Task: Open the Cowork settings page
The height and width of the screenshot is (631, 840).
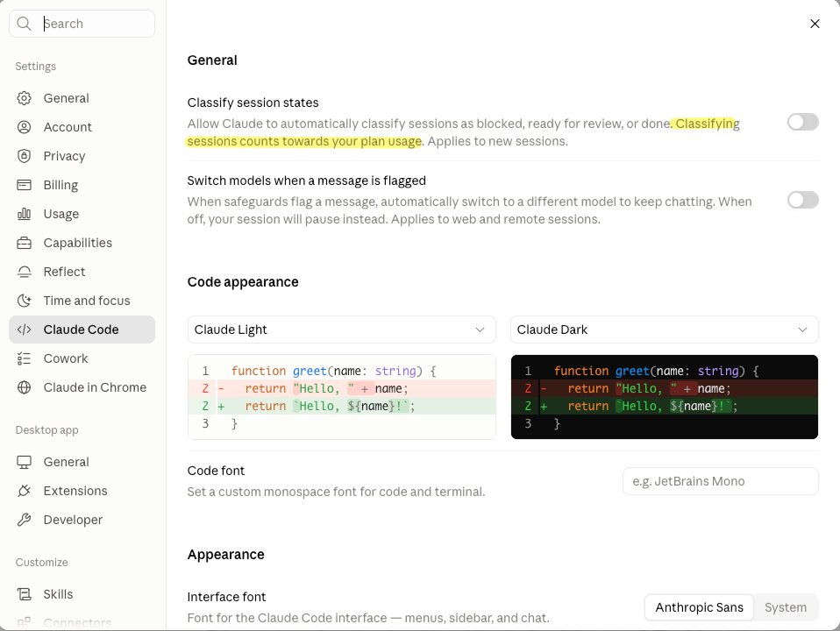Action: click(x=82, y=358)
